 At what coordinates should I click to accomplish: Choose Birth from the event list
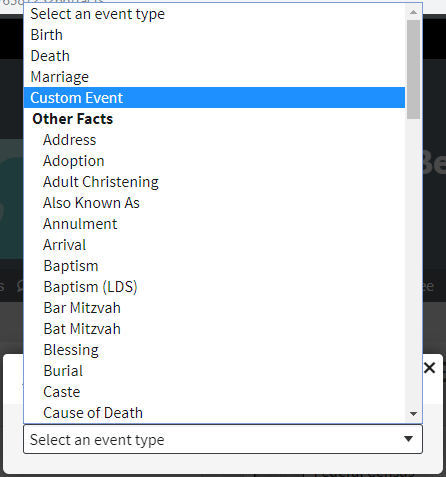point(214,35)
